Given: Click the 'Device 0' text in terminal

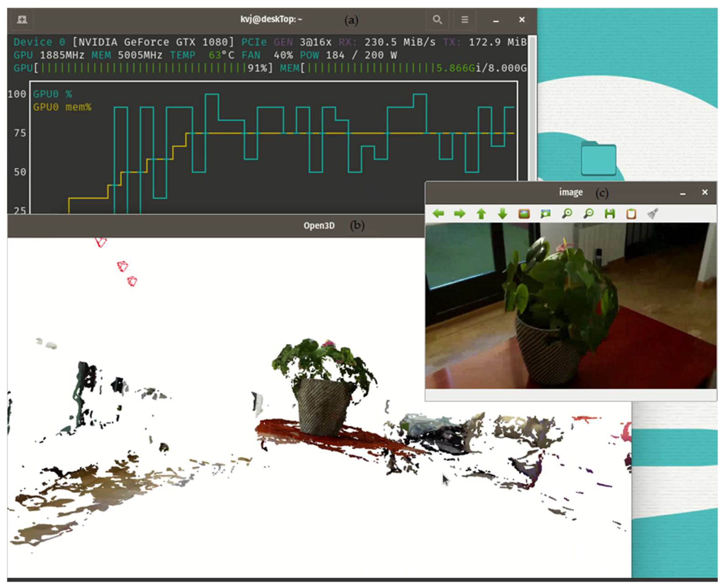Looking at the screenshot, I should (x=39, y=42).
